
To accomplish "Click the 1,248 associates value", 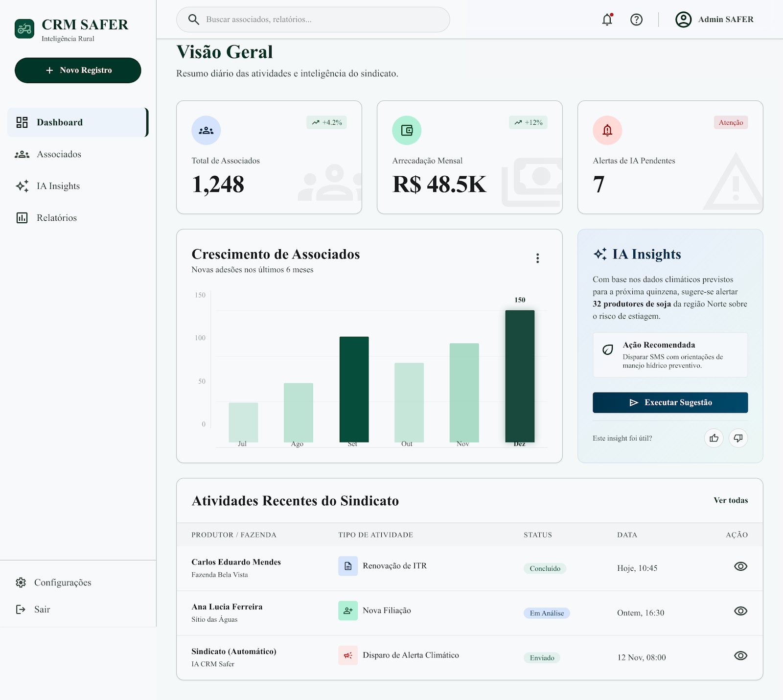I will [x=218, y=185].
